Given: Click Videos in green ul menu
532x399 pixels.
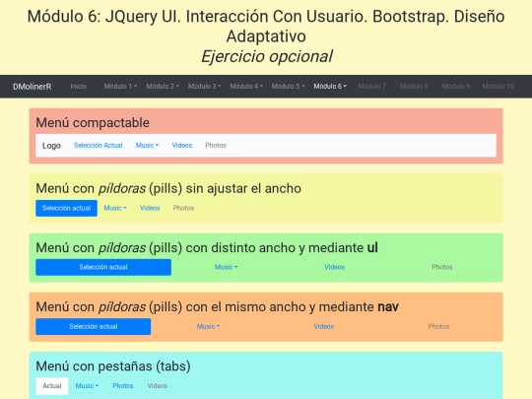Looking at the screenshot, I should pos(335,267).
